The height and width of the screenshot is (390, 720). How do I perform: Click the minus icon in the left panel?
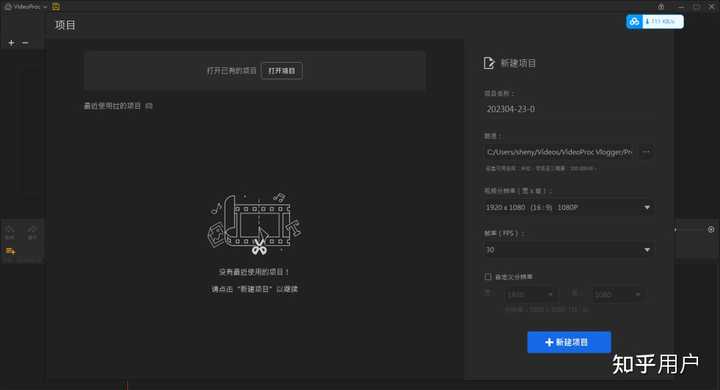[x=25, y=43]
